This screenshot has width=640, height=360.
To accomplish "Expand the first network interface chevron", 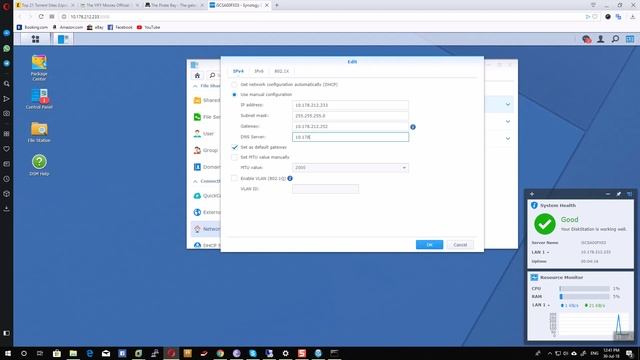I will click(508, 104).
